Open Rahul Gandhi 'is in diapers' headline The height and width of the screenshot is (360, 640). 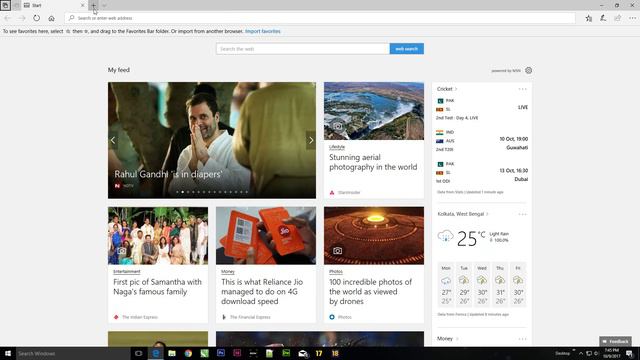pyautogui.click(x=168, y=174)
